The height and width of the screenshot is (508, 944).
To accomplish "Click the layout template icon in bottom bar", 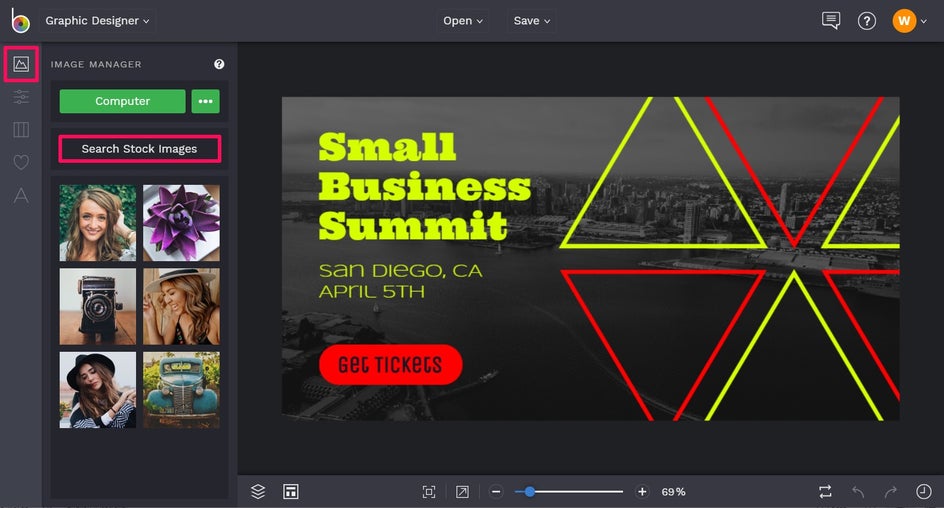I will [x=291, y=492].
